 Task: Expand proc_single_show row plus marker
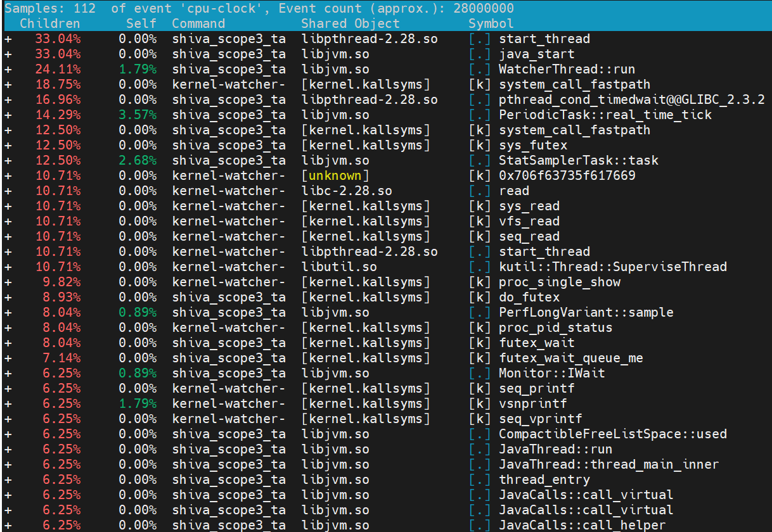[x=8, y=282]
